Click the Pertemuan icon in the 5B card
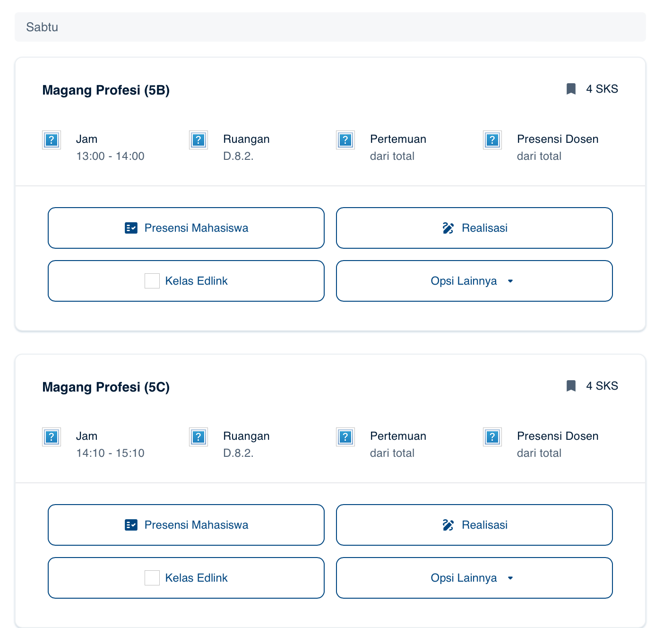 click(x=345, y=140)
